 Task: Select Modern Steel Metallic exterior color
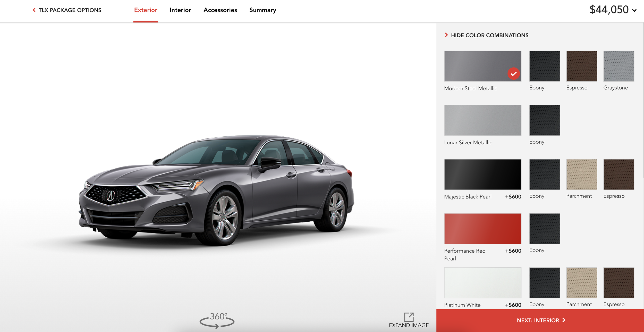point(483,66)
